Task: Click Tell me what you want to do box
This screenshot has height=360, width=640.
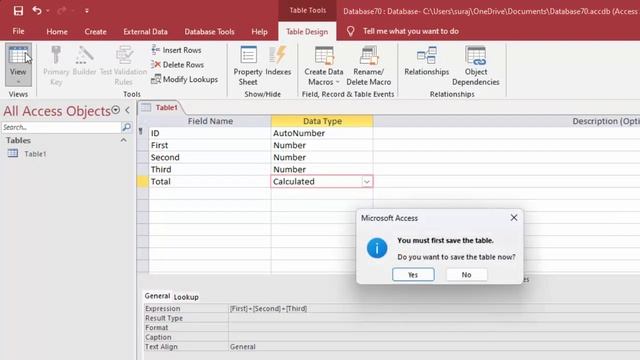Action: 411,31
